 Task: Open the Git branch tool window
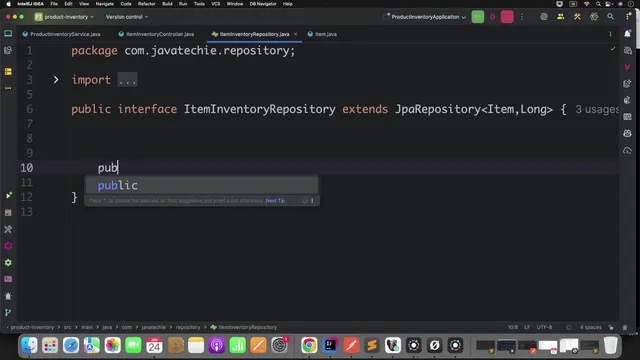[x=8, y=313]
